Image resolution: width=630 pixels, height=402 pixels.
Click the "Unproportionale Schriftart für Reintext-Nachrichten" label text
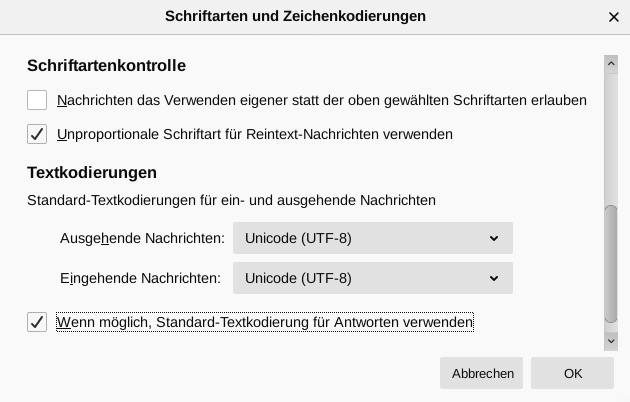(255, 134)
